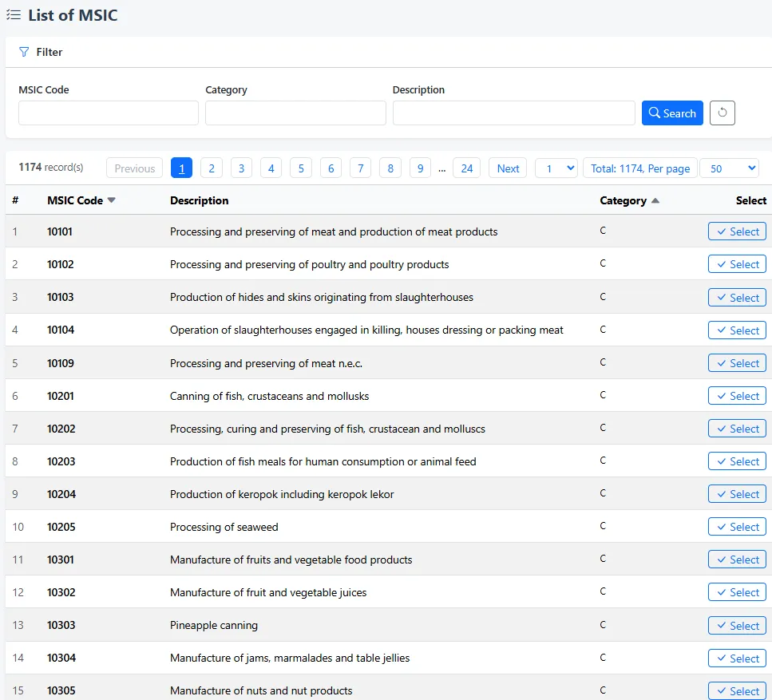Select MSIC code 10104 slaughterhouses row

point(737,330)
